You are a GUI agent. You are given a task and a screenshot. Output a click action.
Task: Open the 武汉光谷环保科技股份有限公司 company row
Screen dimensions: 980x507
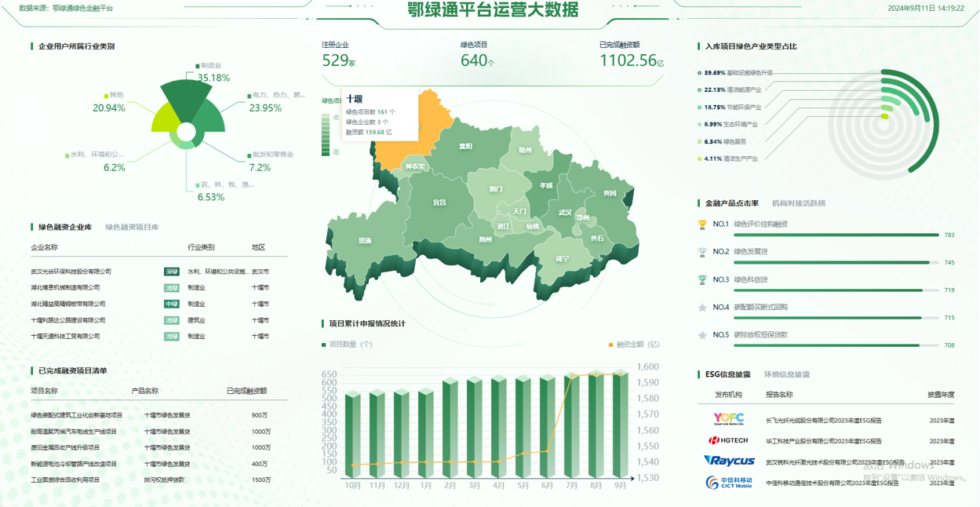tap(71, 272)
